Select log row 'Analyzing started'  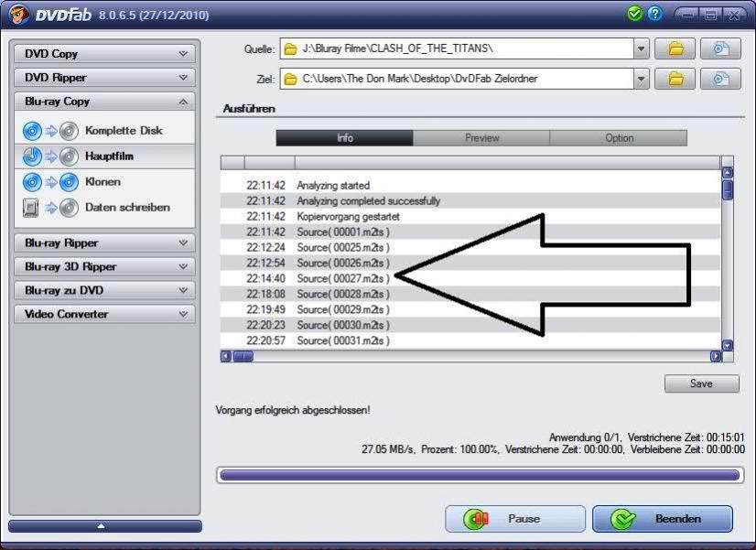tap(470, 185)
